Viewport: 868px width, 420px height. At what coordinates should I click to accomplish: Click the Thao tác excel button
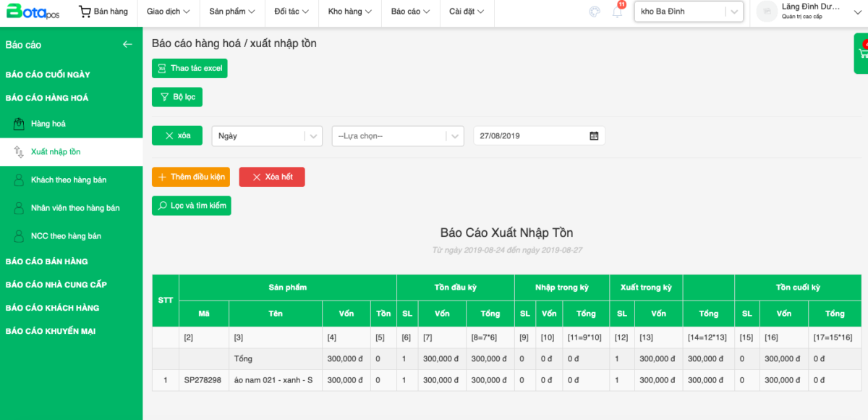190,68
